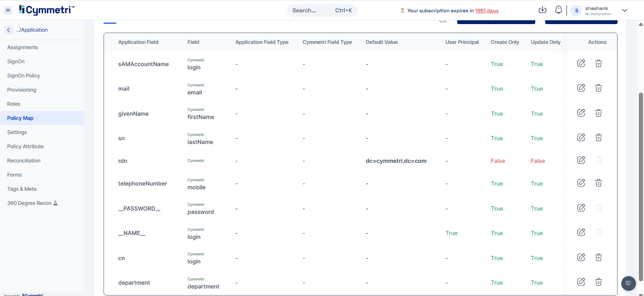
Task: Click the Create Only column header
Action: (505, 42)
